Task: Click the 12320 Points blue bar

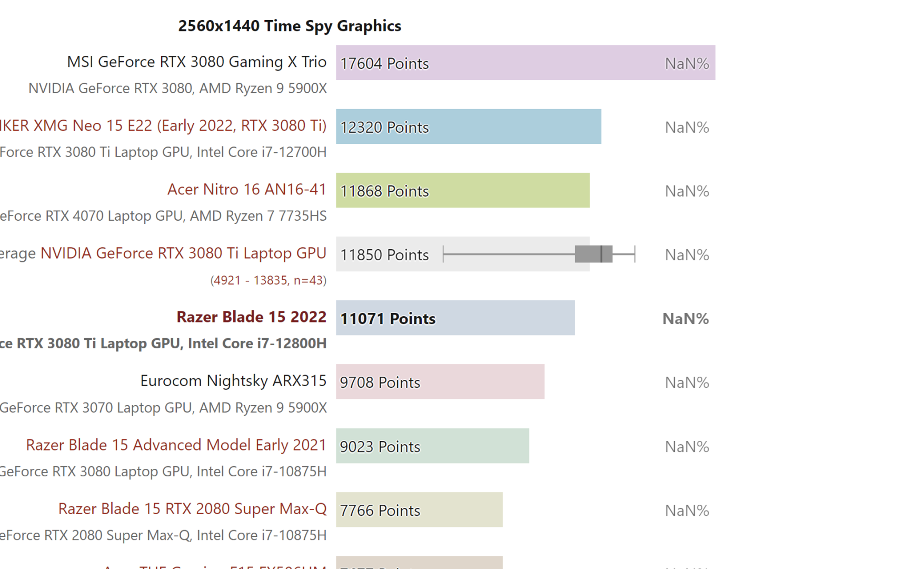Action: pyautogui.click(x=468, y=127)
